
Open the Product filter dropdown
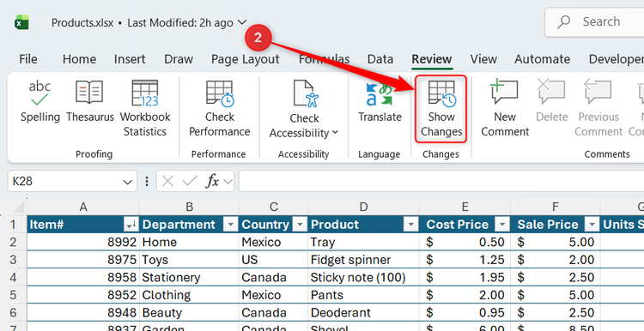click(x=410, y=225)
